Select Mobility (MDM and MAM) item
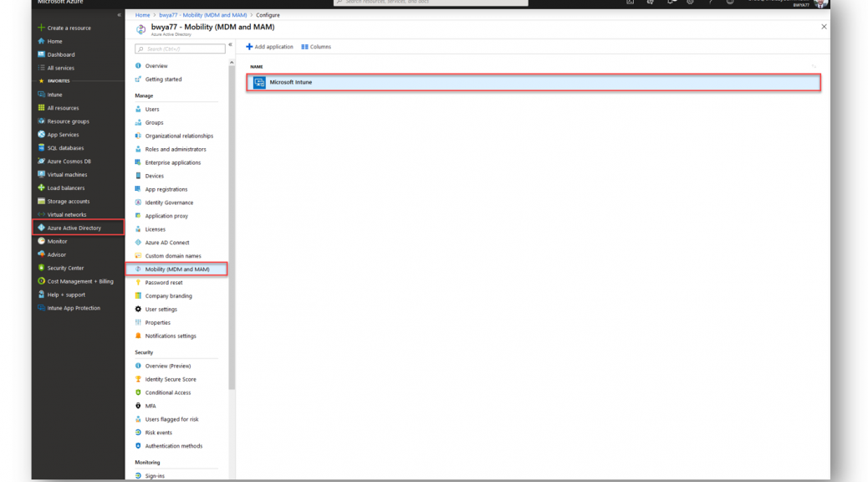The image size is (868, 482). pos(176,269)
